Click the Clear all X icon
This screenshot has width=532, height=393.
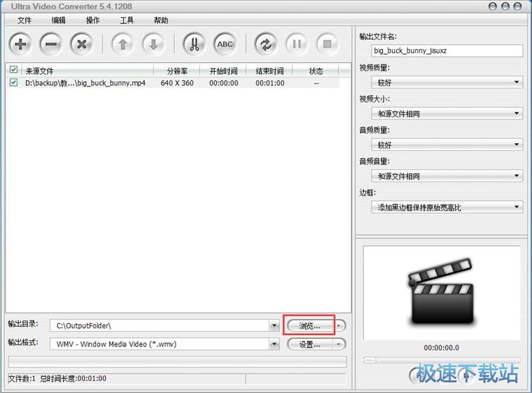click(x=82, y=44)
